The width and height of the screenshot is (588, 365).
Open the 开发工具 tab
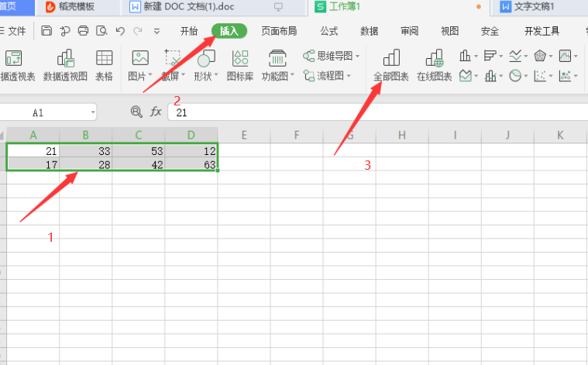pyautogui.click(x=542, y=31)
